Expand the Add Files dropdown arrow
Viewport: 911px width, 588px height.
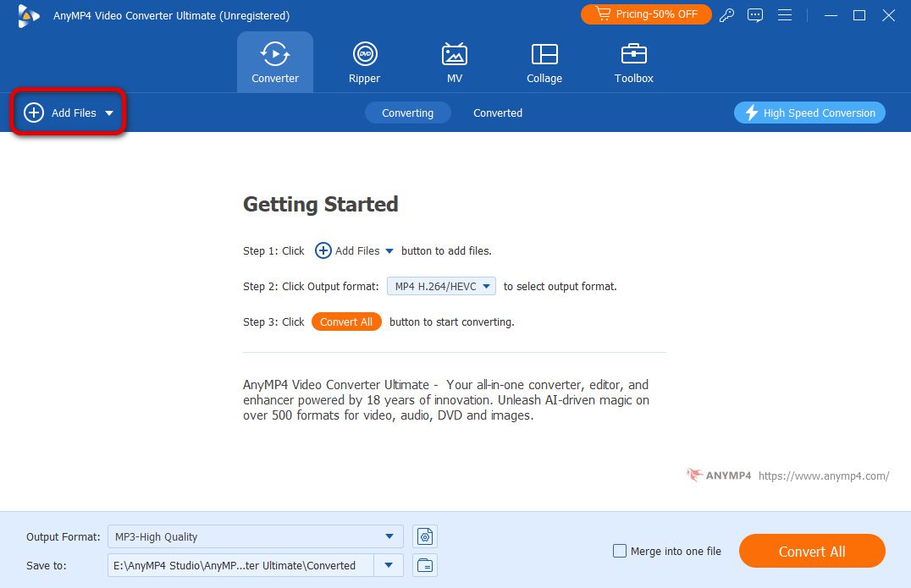(109, 113)
